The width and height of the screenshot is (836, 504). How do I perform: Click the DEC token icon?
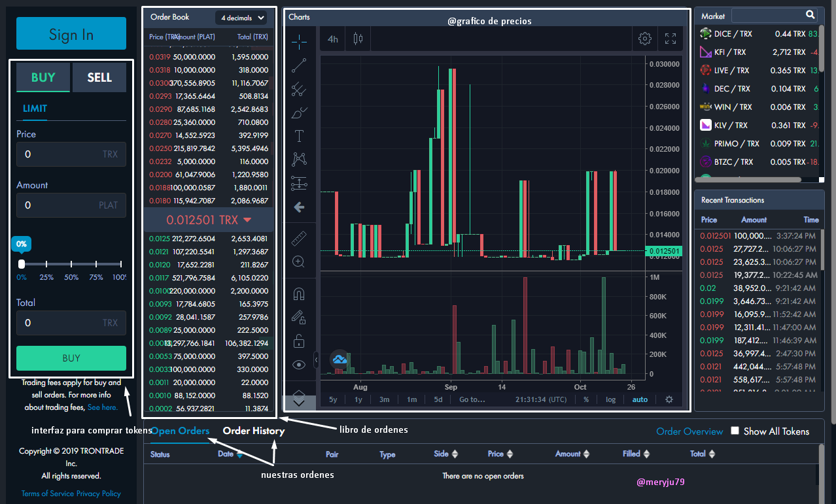(706, 88)
